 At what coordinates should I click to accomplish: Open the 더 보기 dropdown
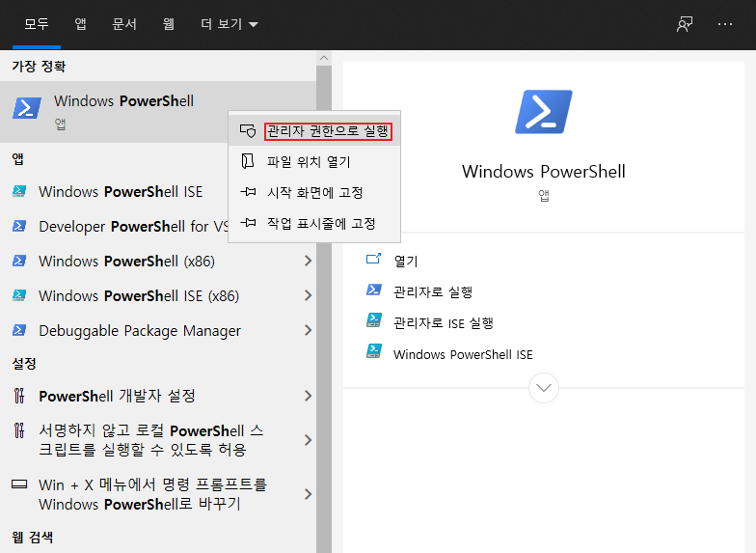click(229, 24)
